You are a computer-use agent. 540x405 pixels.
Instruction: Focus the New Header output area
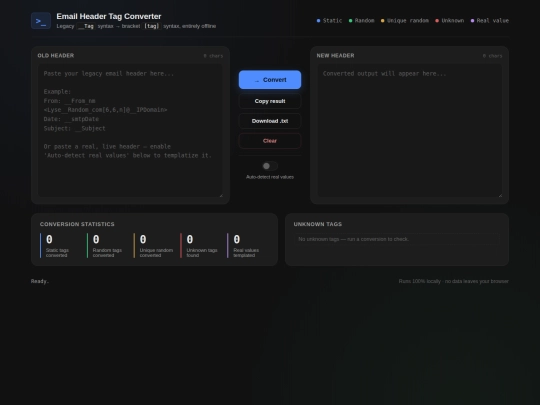coord(409,131)
